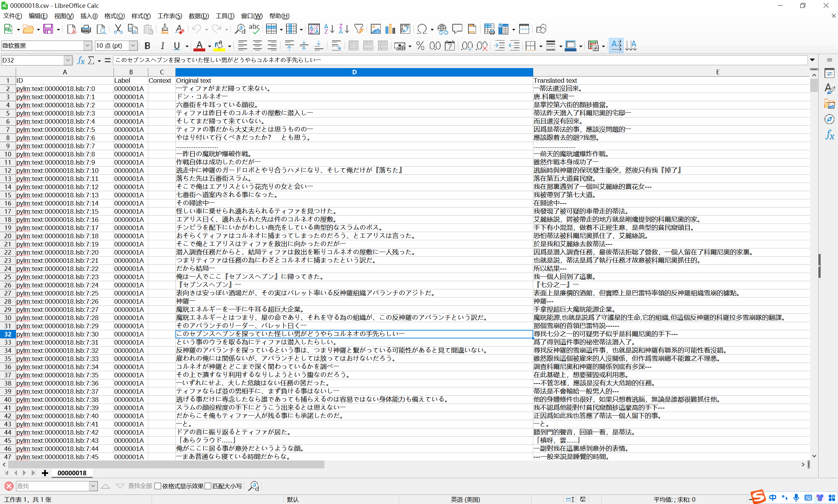Open the font name dropdown
This screenshot has height=504, width=838.
click(x=88, y=45)
